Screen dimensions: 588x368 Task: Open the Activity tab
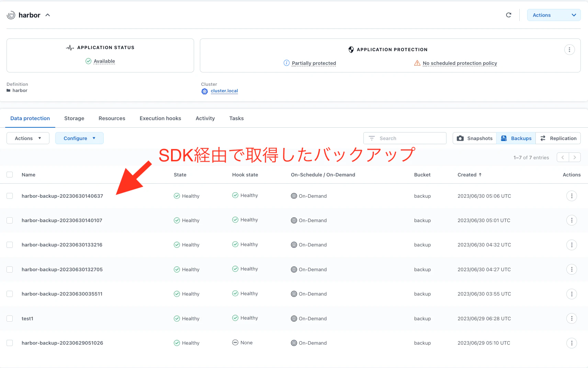click(205, 118)
